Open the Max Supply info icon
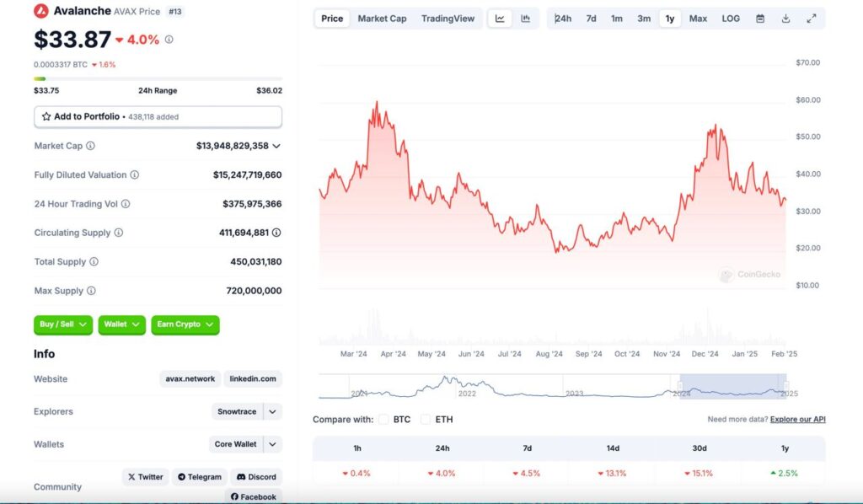This screenshot has height=504, width=863. 91,291
